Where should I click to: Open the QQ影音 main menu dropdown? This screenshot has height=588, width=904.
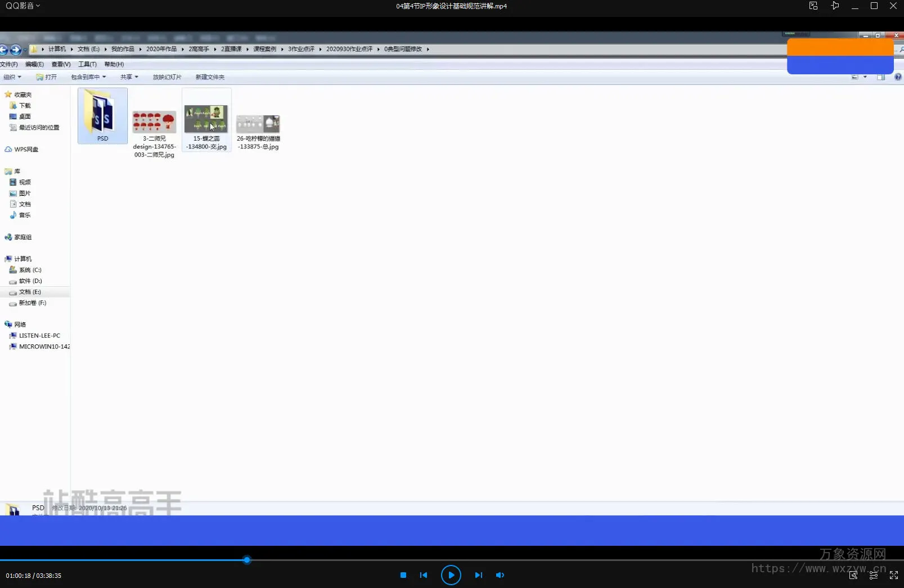tap(23, 6)
